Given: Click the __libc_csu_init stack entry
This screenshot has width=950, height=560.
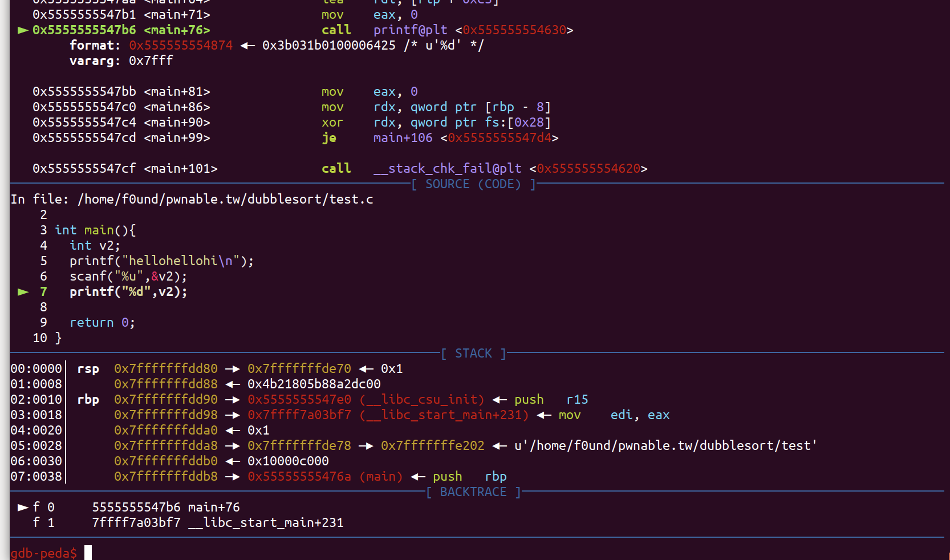Looking at the screenshot, I should click(x=432, y=400).
